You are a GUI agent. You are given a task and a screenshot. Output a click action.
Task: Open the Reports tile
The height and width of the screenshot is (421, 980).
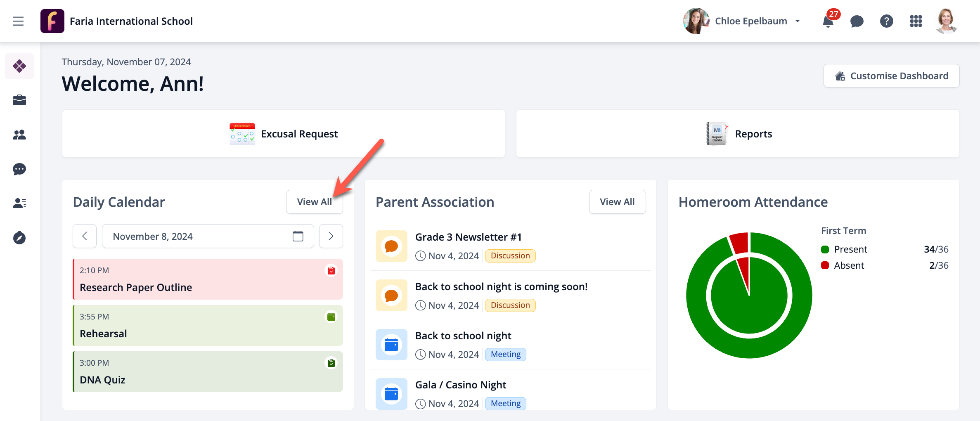pyautogui.click(x=738, y=134)
